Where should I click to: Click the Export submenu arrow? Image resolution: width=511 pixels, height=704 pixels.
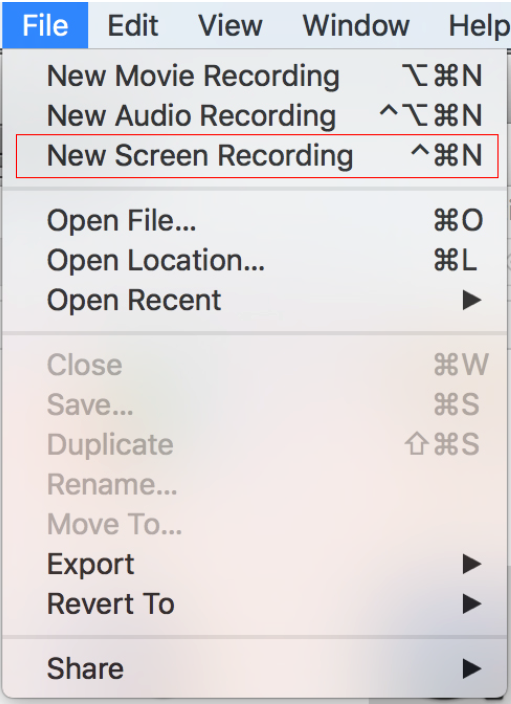click(472, 564)
